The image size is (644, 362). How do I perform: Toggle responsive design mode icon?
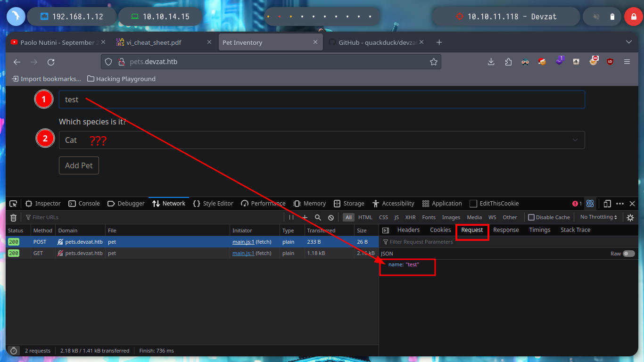click(x=607, y=204)
